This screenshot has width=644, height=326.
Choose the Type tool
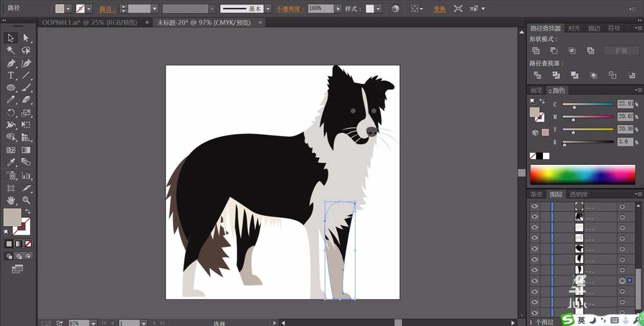pyautogui.click(x=11, y=75)
